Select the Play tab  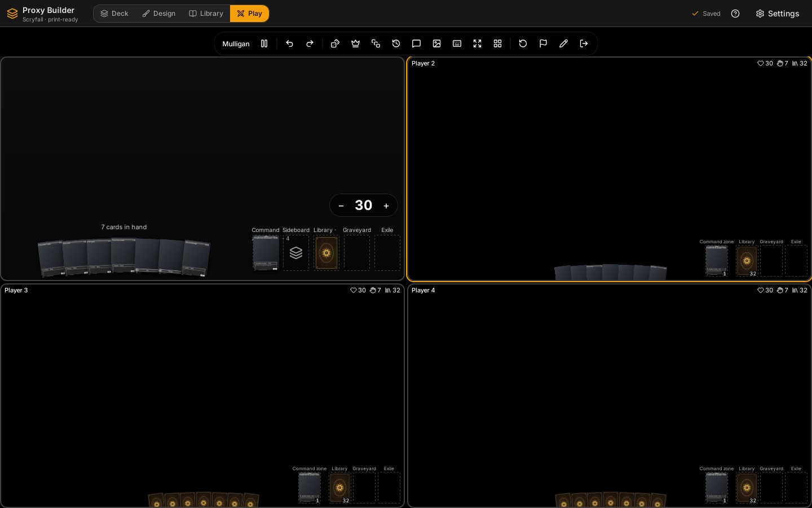coord(249,14)
